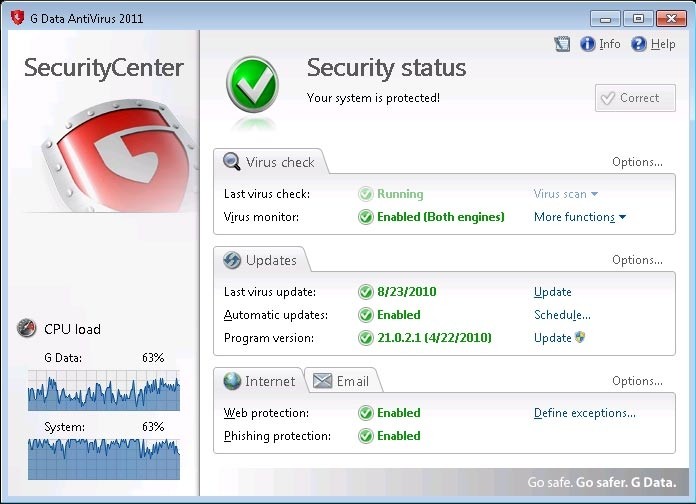The width and height of the screenshot is (696, 504).
Task: Open the Schedule... link
Action: point(562,315)
